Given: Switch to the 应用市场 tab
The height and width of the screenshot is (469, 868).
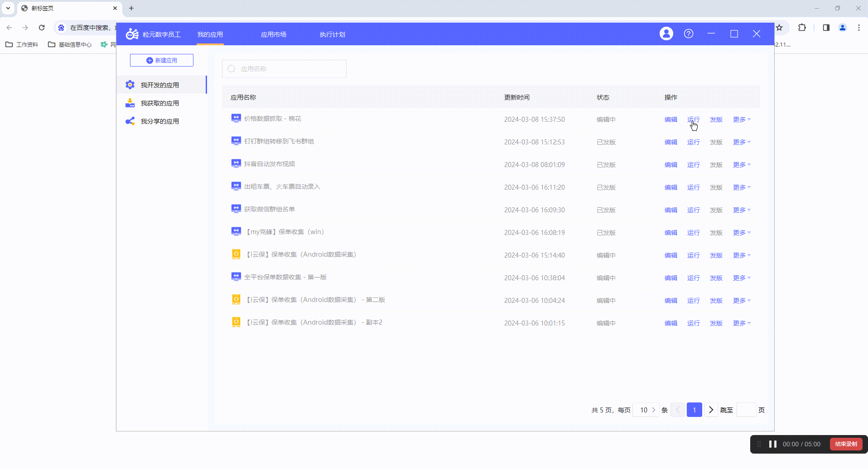Looking at the screenshot, I should pos(274,34).
